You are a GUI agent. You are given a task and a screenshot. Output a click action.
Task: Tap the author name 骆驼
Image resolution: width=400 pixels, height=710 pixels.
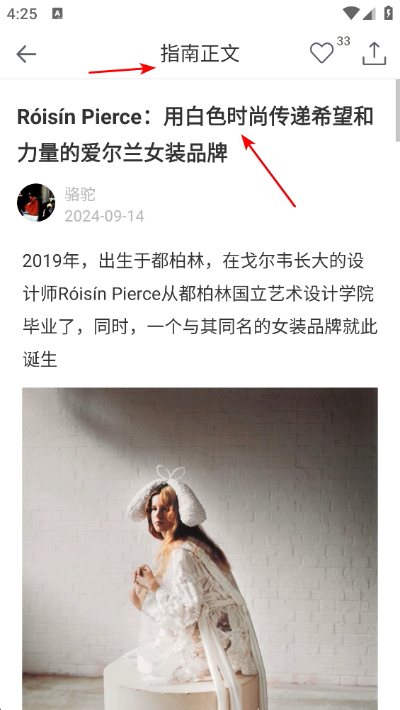pos(80,194)
